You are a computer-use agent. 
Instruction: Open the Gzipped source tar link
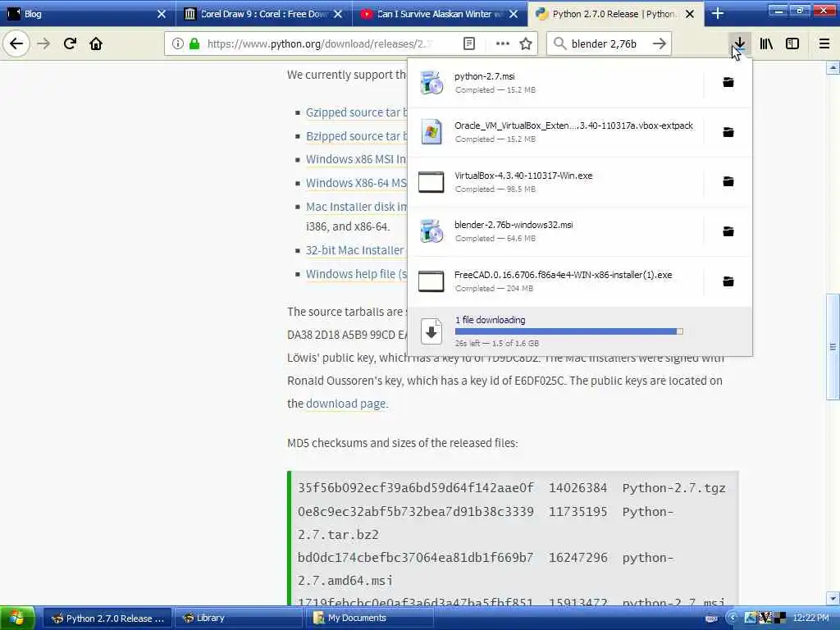[x=356, y=112]
